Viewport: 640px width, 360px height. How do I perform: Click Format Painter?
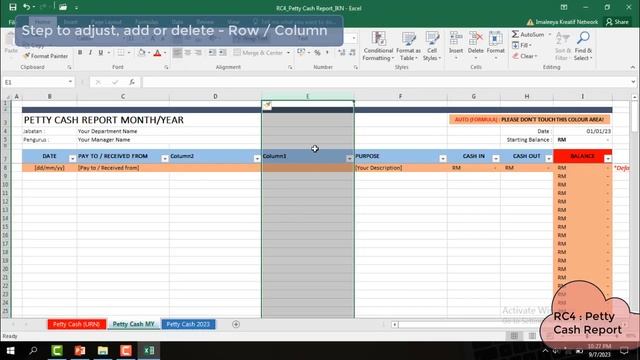(x=46, y=56)
